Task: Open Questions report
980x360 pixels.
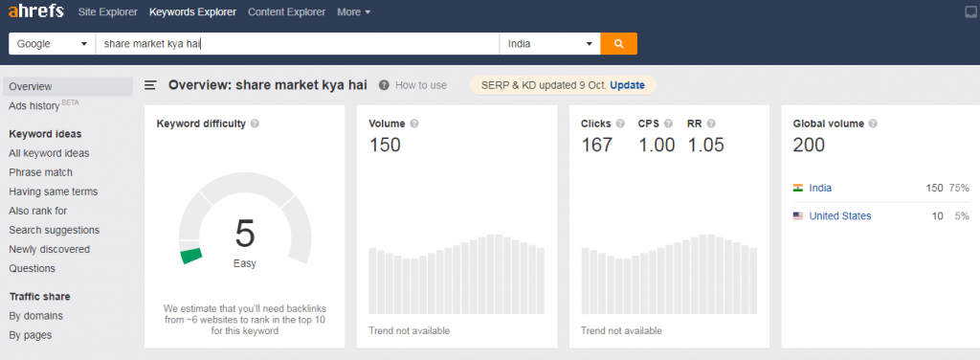Action: pos(32,268)
